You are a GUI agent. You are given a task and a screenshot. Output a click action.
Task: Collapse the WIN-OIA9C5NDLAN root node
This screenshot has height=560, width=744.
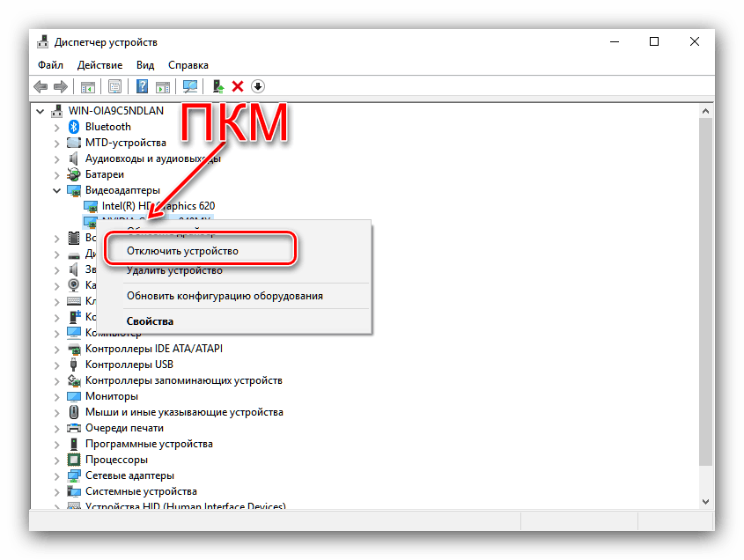pos(41,112)
